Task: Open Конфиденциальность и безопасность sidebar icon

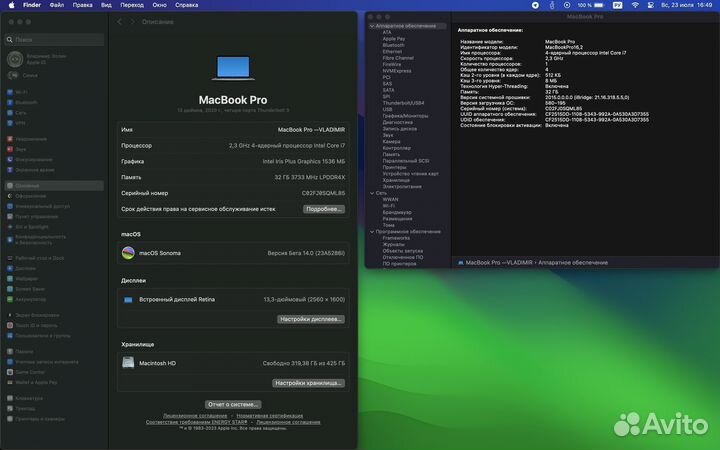Action: pos(10,239)
